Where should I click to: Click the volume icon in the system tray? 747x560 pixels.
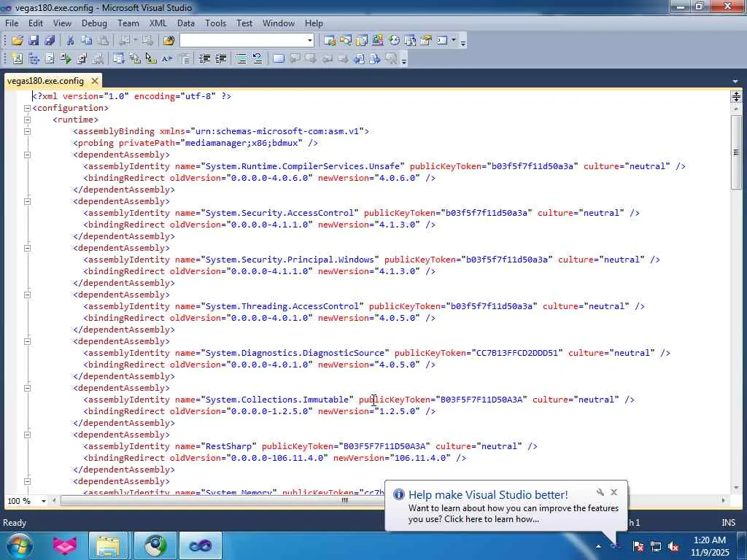point(673,547)
